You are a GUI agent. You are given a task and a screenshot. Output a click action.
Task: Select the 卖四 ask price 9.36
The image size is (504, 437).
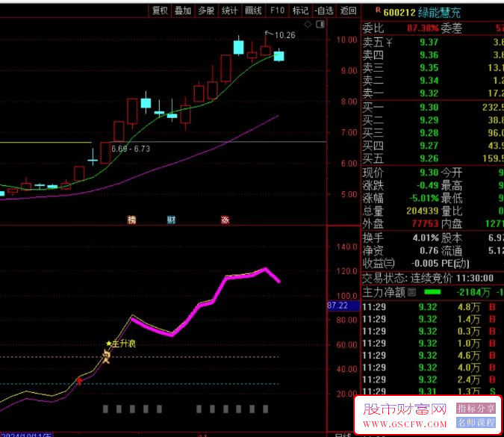pos(429,55)
